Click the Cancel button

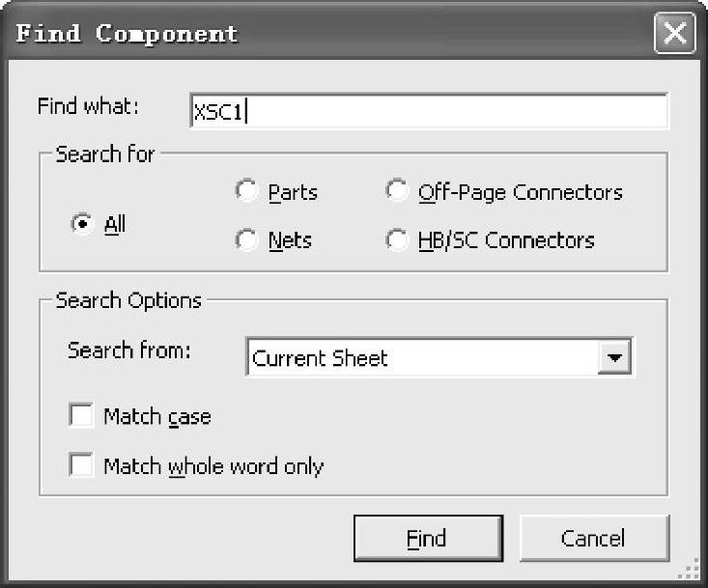pos(593,539)
